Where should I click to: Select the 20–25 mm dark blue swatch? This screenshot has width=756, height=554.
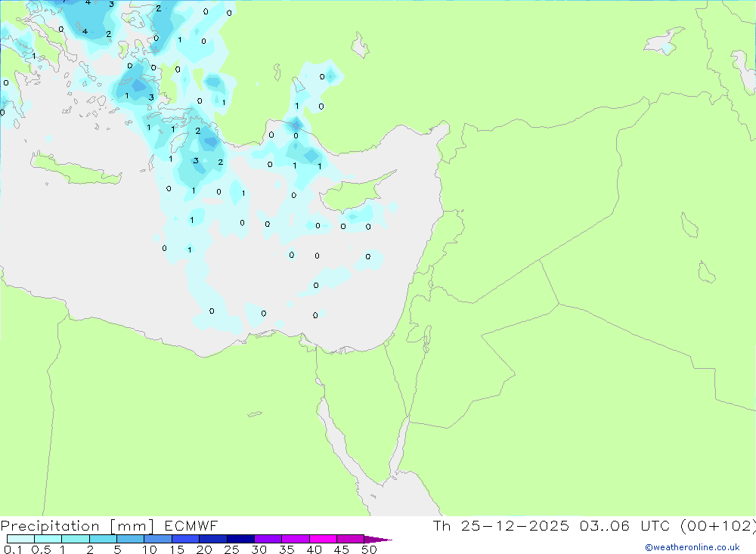click(x=213, y=539)
